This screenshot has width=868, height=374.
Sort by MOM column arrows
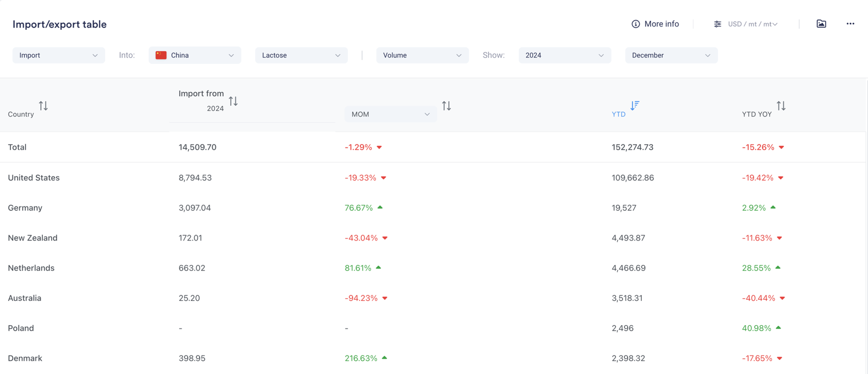point(446,106)
